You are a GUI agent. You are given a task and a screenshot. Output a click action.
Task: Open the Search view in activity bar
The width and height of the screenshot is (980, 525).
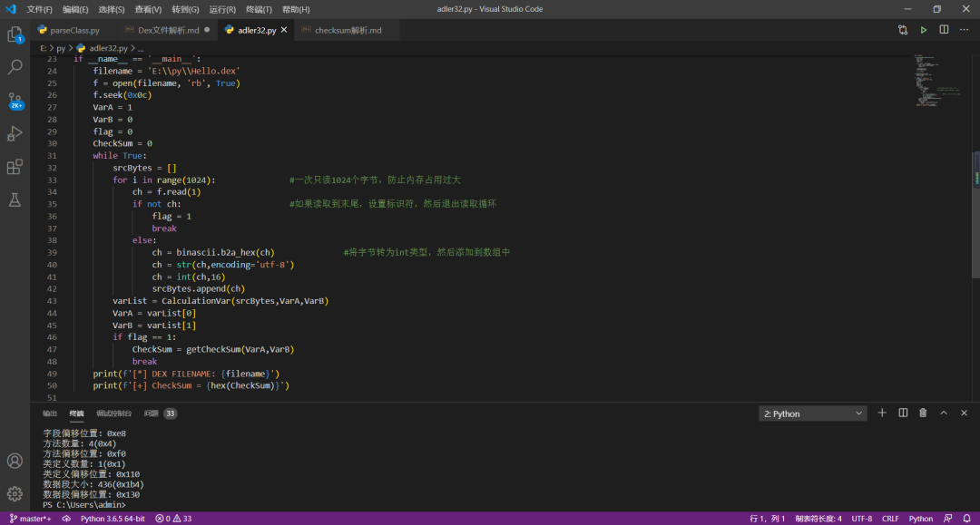[15, 67]
